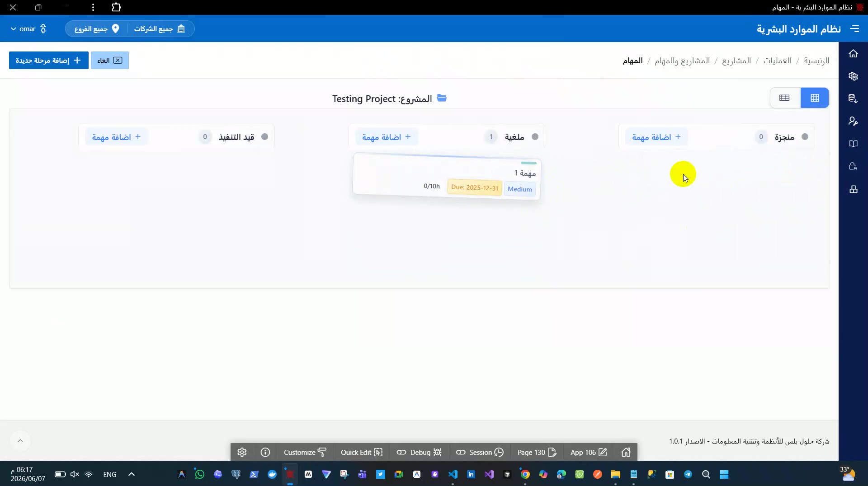Open PowerShell from the taskbar
Screen dimensions: 868x486
254,474
